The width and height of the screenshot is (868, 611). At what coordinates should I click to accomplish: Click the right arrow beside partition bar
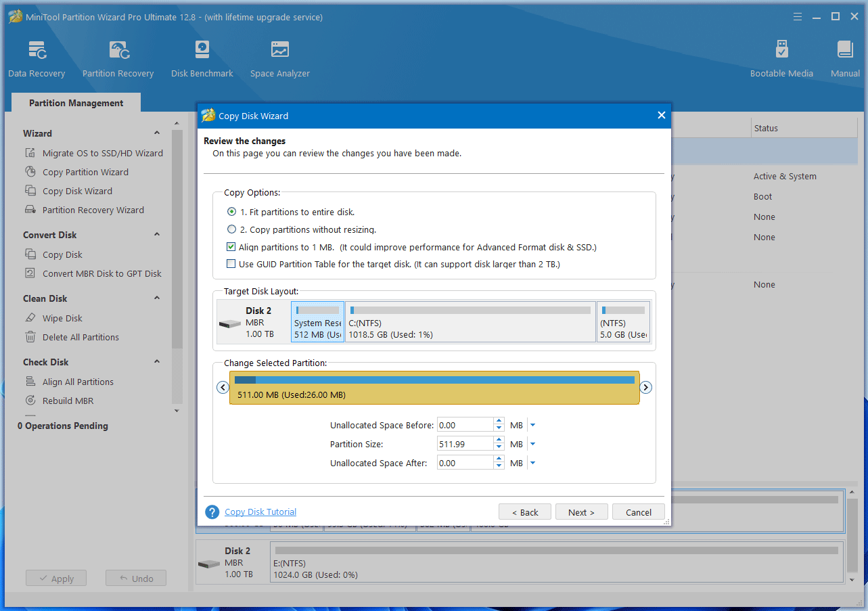(646, 388)
